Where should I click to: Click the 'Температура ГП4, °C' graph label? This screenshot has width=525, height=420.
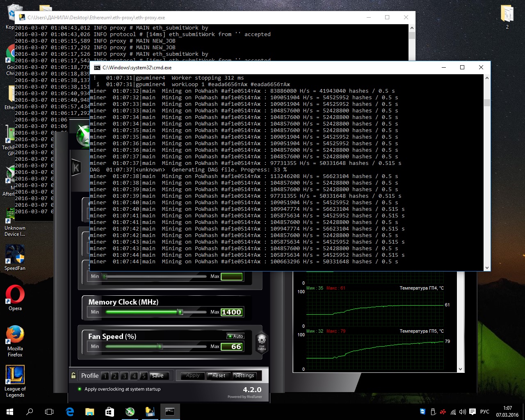pos(422,288)
